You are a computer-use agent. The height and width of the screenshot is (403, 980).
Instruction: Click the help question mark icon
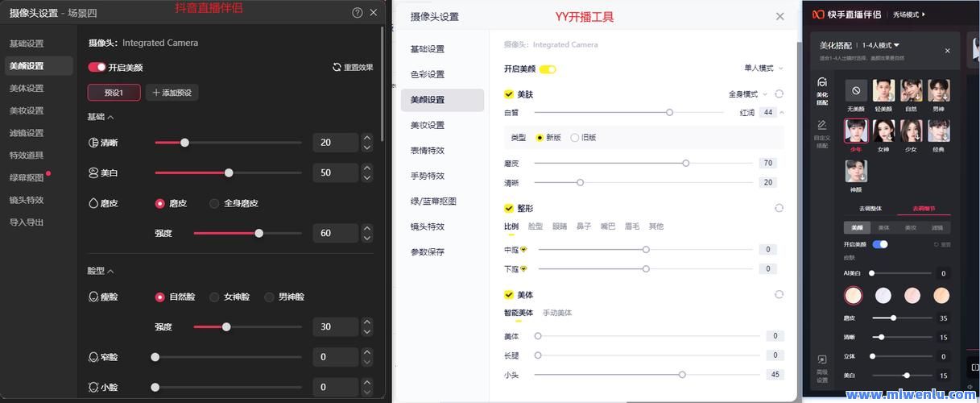[358, 13]
